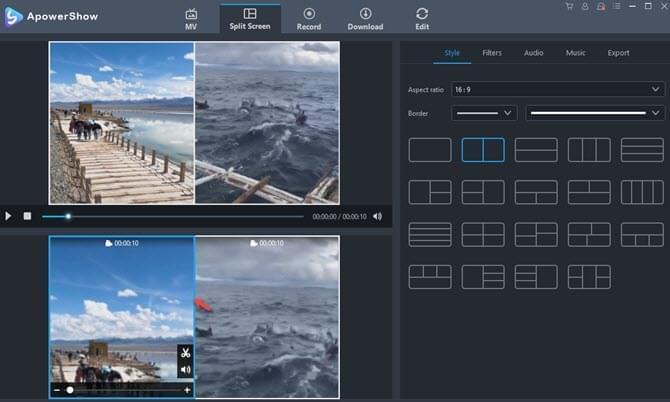Select the two-by-two grid layout
The image size is (670, 402).
click(483, 235)
